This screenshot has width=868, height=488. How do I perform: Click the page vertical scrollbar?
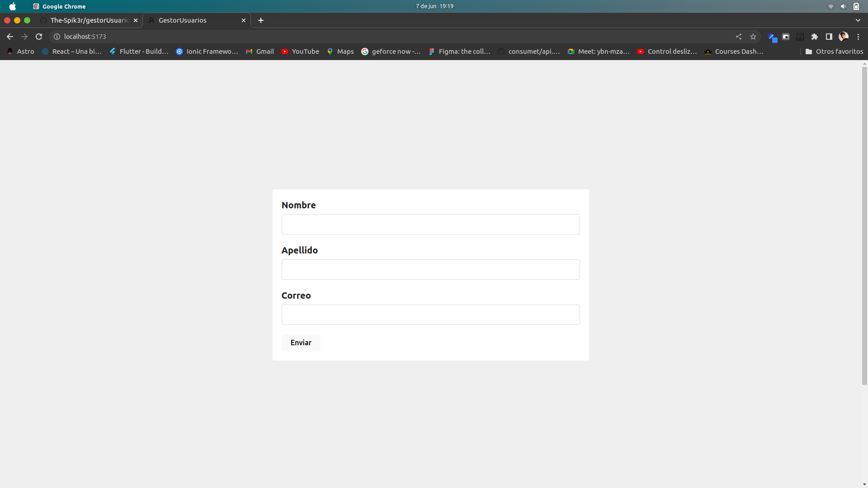[x=864, y=226]
